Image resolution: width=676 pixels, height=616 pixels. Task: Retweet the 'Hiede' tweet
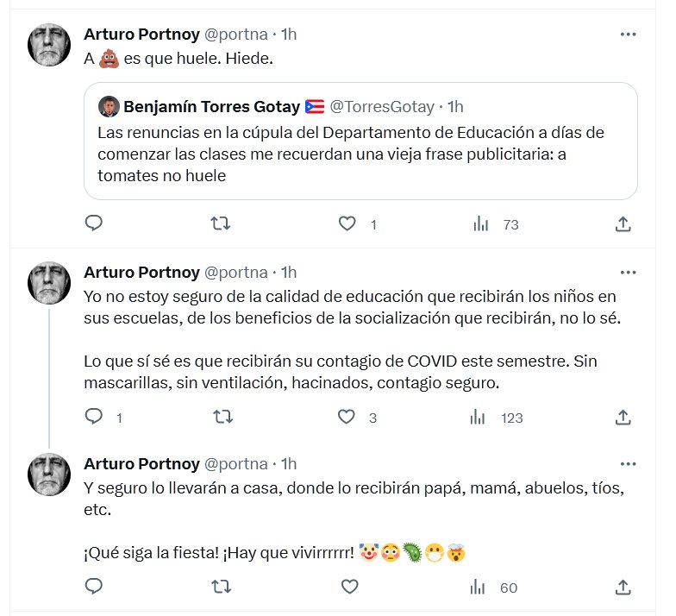[221, 224]
